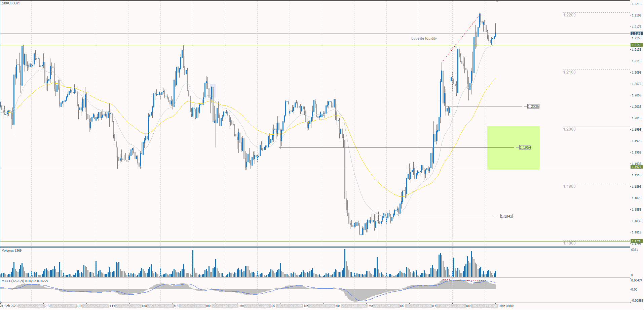The width and height of the screenshot is (644, 310).
Task: Click the 'Mar 08:00' time axis label
Action: (x=506, y=306)
